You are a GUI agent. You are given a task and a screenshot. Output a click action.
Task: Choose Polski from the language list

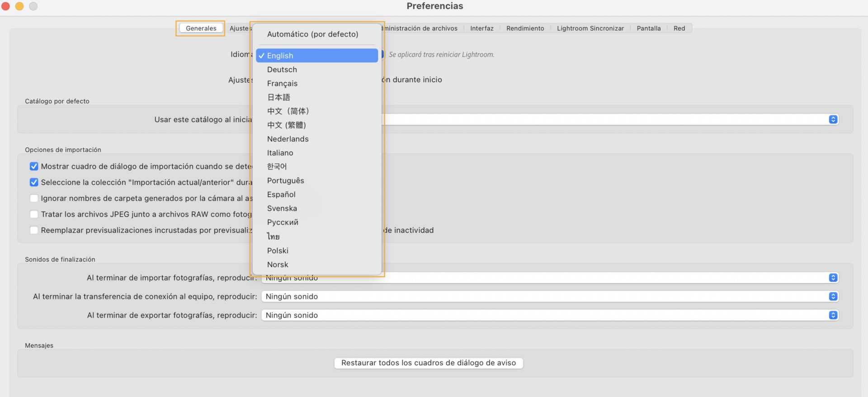pos(317,250)
